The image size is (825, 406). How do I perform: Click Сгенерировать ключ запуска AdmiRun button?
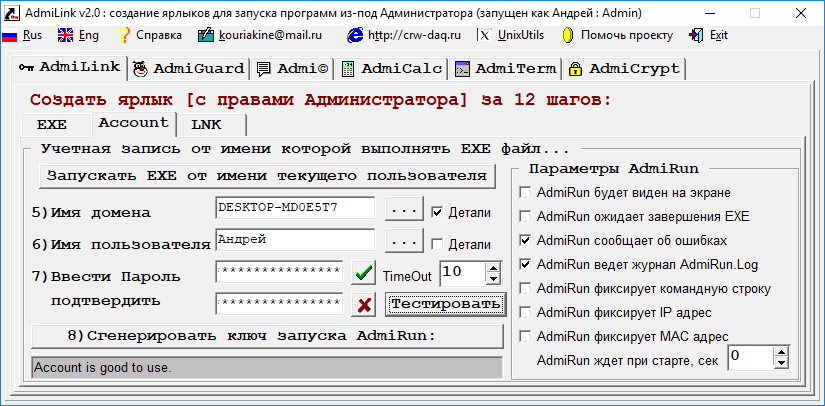coord(267,336)
